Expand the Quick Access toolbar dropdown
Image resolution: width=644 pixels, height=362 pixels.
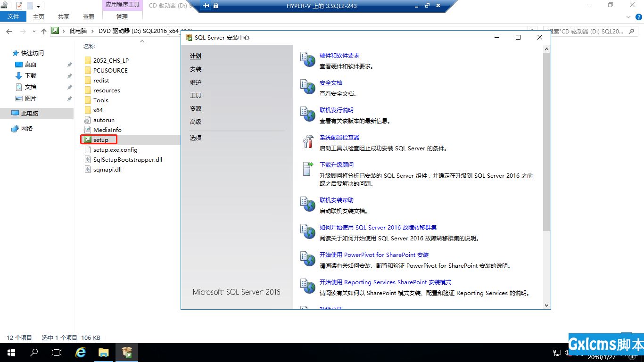point(39,6)
